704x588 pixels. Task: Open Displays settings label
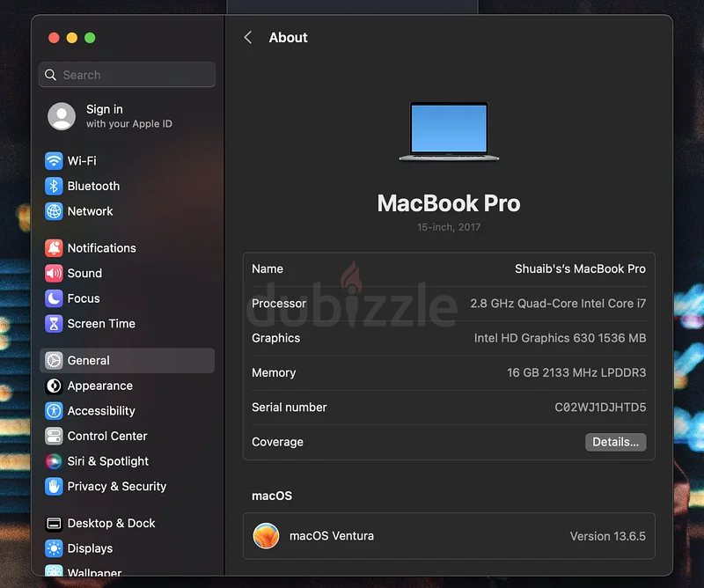[90, 548]
